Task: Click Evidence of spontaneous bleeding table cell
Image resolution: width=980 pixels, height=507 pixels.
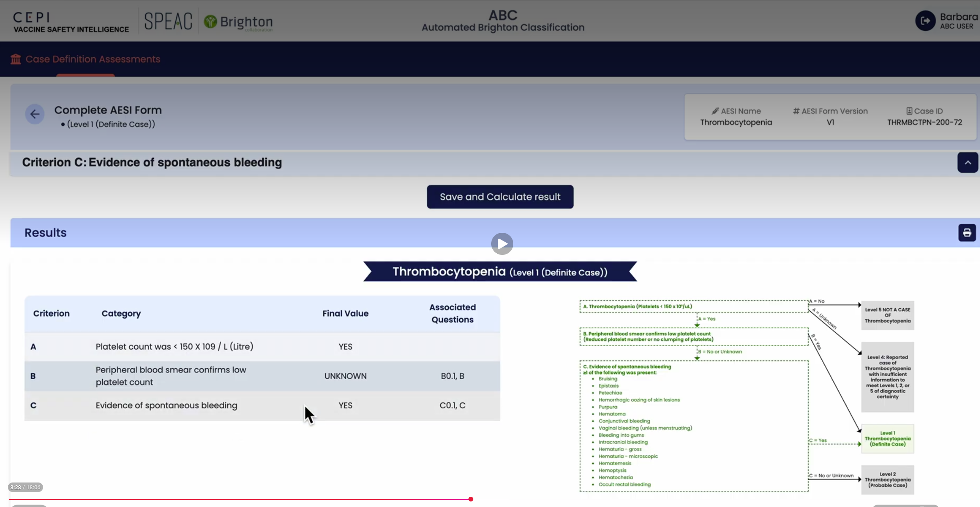Action: coord(166,405)
